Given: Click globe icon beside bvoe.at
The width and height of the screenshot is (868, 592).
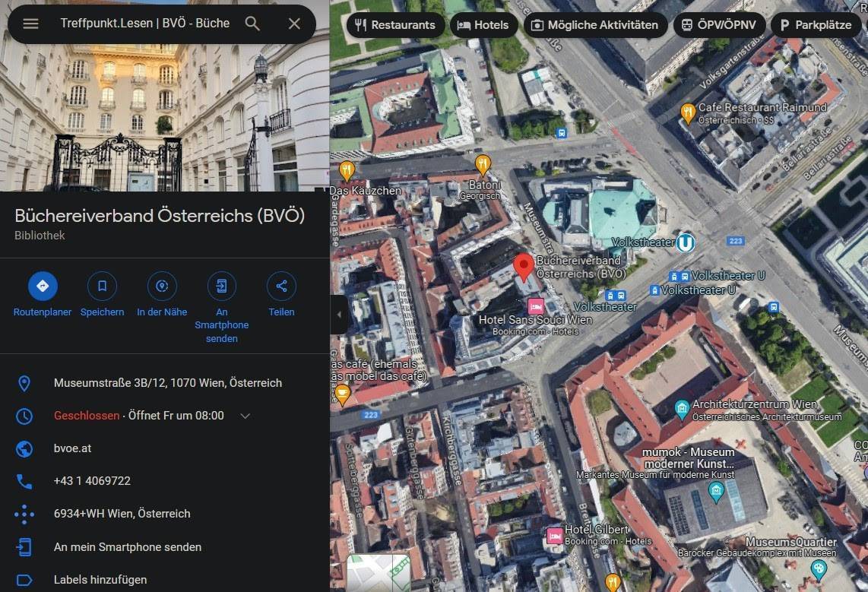Looking at the screenshot, I should [24, 448].
